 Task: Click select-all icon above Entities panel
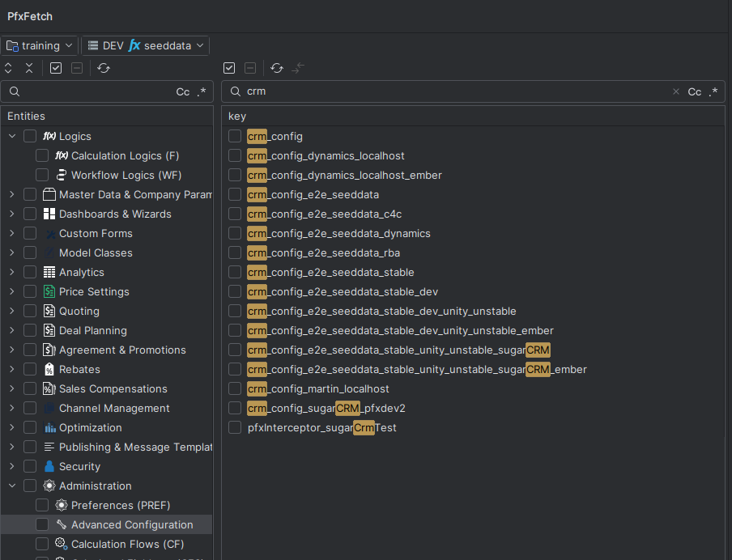pyautogui.click(x=56, y=69)
